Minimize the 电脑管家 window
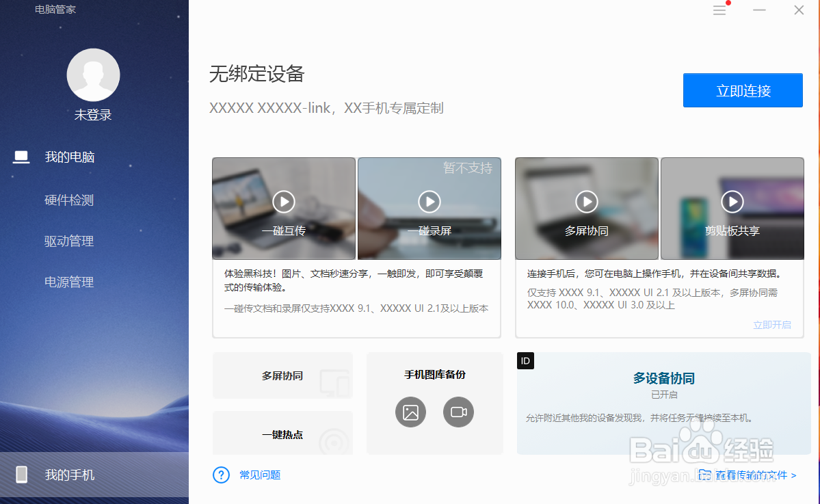 (x=759, y=10)
